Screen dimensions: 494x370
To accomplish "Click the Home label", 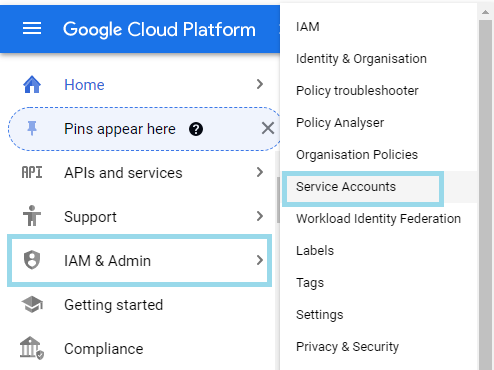I will pyautogui.click(x=84, y=85).
